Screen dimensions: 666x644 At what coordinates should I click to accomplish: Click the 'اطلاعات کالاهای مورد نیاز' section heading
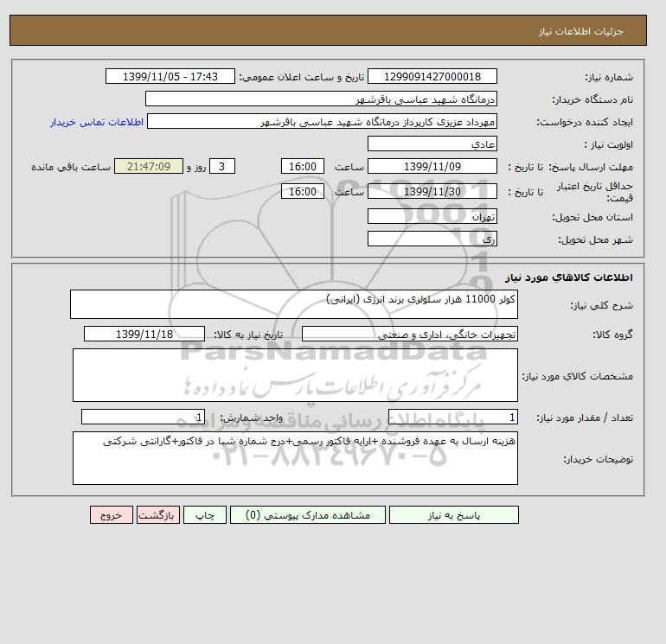click(x=569, y=277)
